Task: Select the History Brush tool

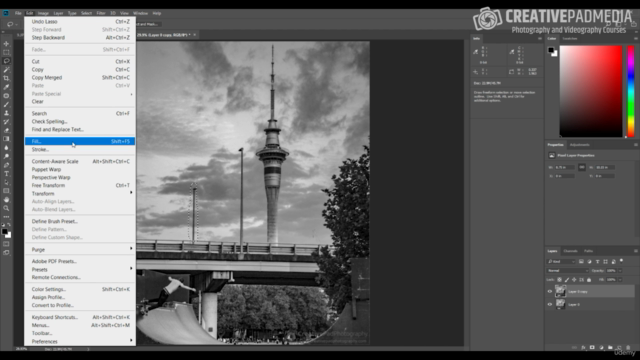Action: [x=6, y=122]
